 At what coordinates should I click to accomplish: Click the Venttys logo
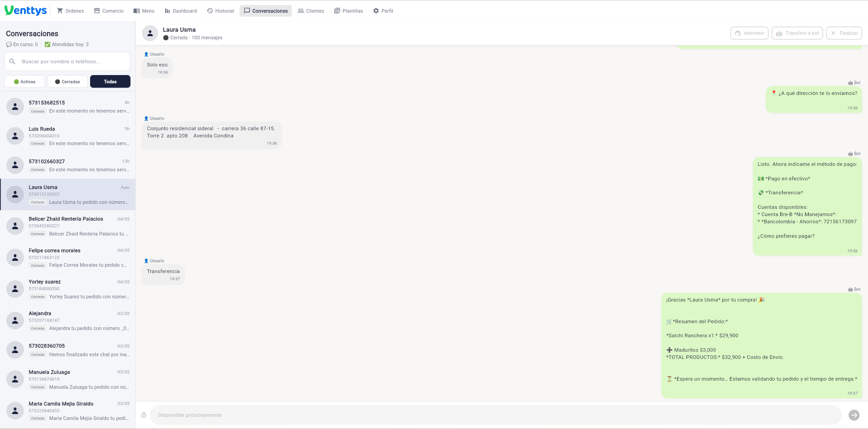click(x=26, y=10)
